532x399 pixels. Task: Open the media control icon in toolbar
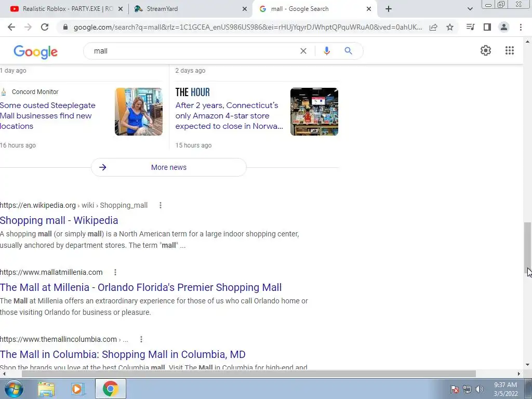pyautogui.click(x=470, y=27)
